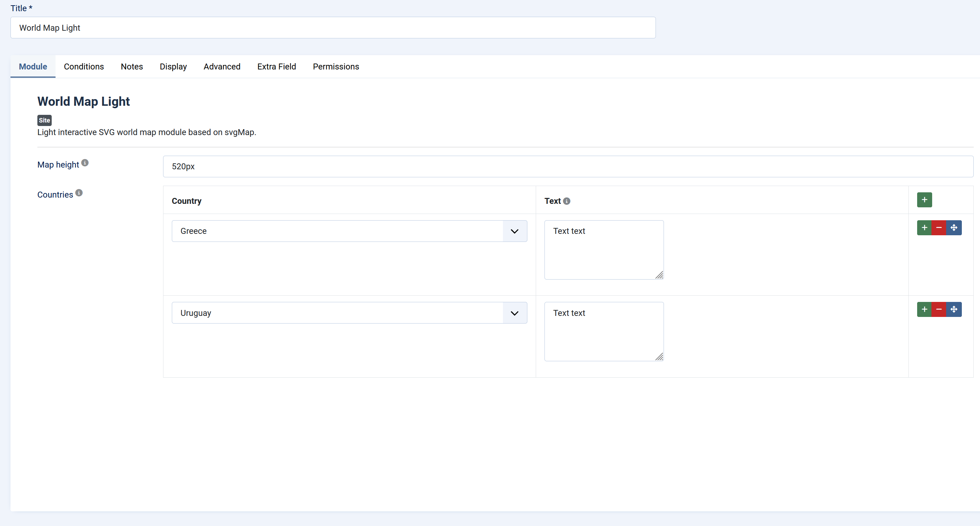Add a row after Greece
This screenshot has width=980, height=526.
coord(924,228)
